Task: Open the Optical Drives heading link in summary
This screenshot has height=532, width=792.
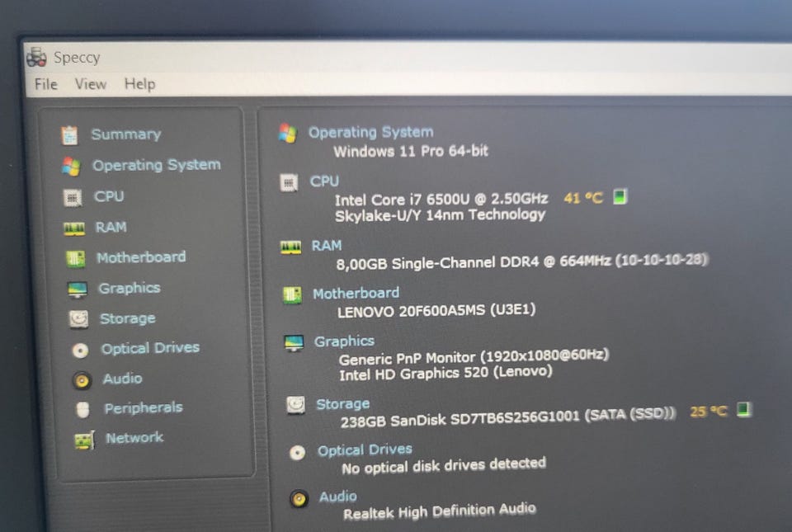Action: (x=365, y=450)
